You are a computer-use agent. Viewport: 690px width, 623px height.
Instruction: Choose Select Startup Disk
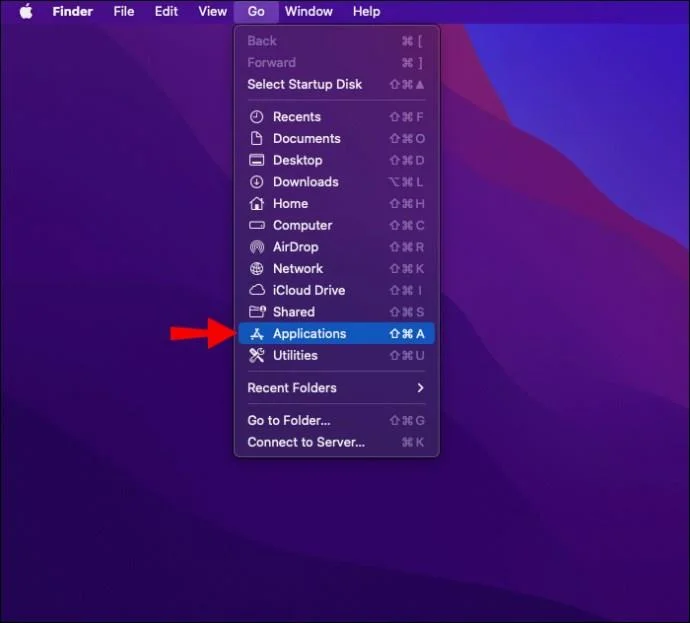pyautogui.click(x=337, y=84)
